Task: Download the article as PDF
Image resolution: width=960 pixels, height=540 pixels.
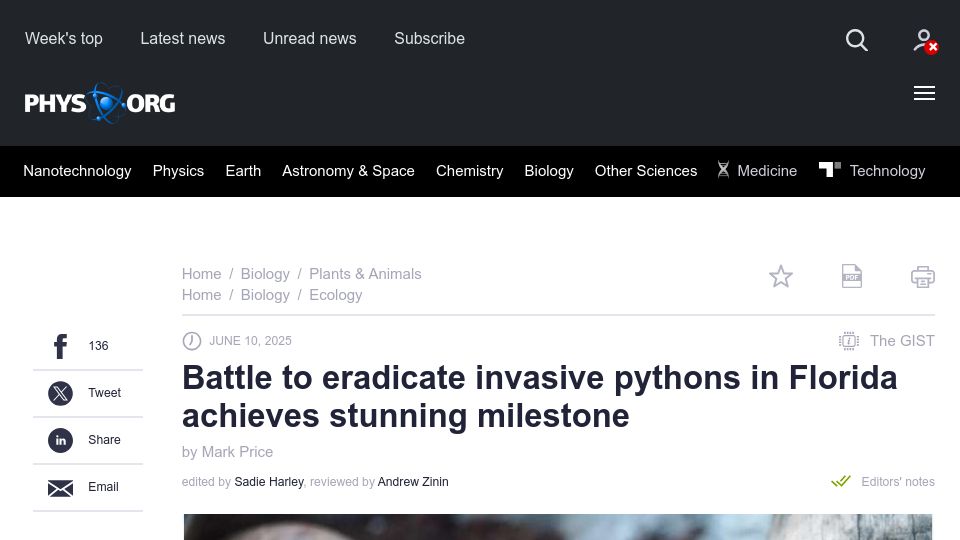Action: (x=852, y=277)
